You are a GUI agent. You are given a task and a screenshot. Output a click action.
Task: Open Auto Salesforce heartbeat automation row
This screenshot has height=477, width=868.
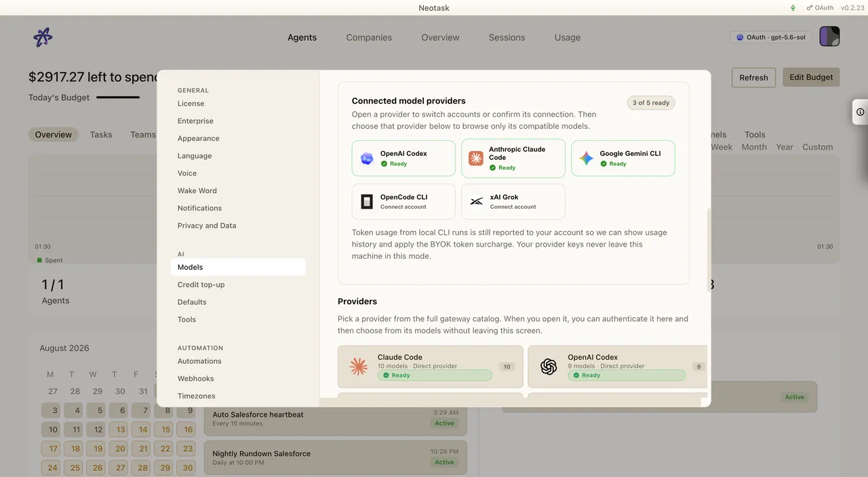pos(336,419)
